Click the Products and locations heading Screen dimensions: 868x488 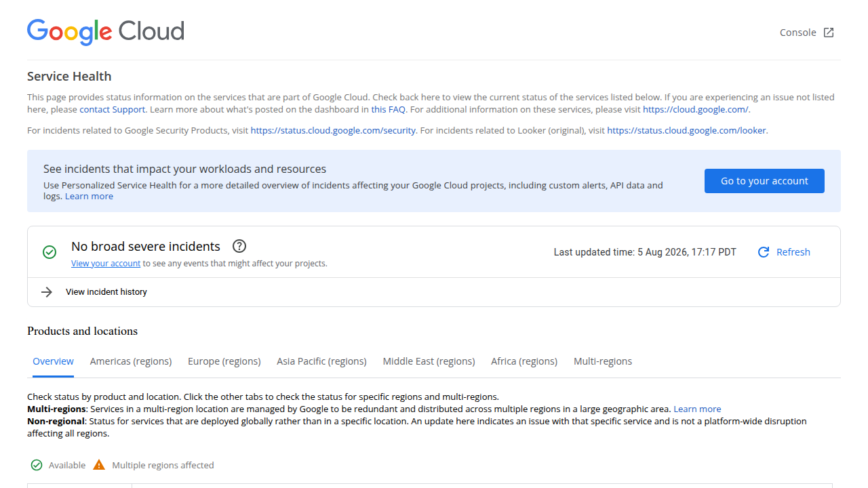pyautogui.click(x=82, y=331)
